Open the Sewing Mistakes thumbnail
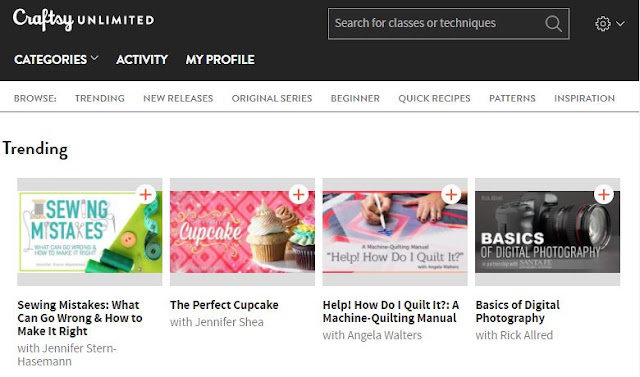Image resolution: width=640 pixels, height=377 pixels. pyautogui.click(x=90, y=232)
